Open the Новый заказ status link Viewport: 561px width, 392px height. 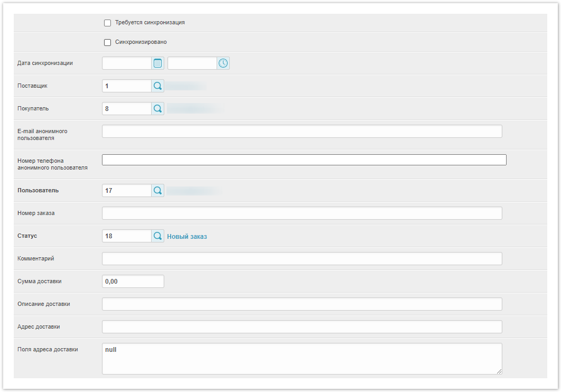tap(187, 237)
